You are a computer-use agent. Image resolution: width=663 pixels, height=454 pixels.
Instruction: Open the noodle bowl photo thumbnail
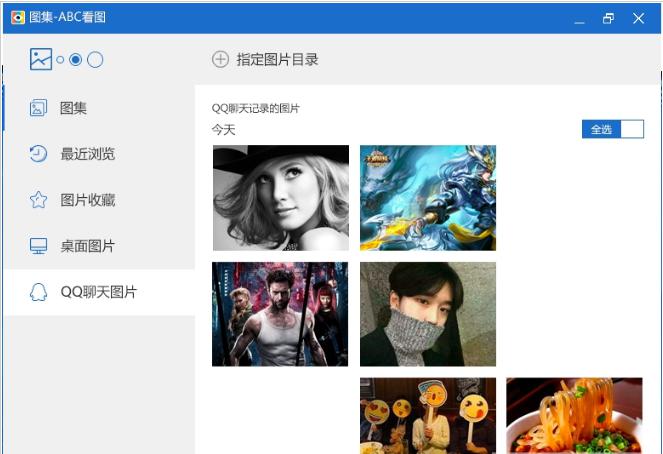click(x=574, y=416)
